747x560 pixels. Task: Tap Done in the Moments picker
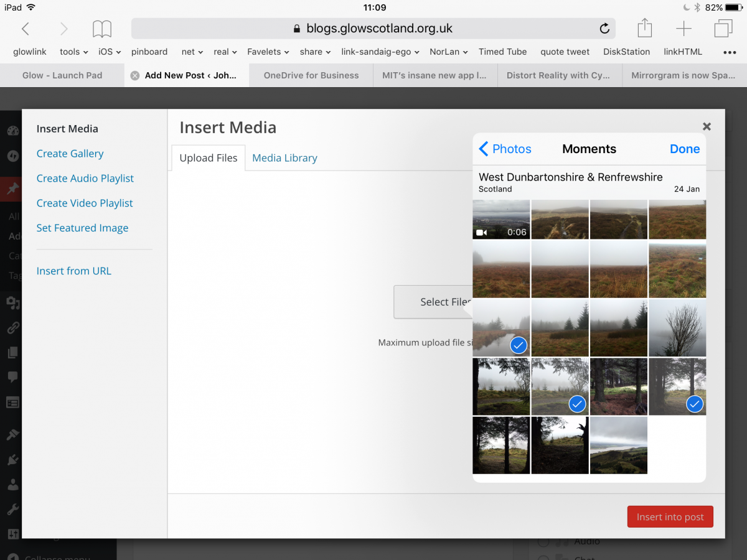coord(684,149)
